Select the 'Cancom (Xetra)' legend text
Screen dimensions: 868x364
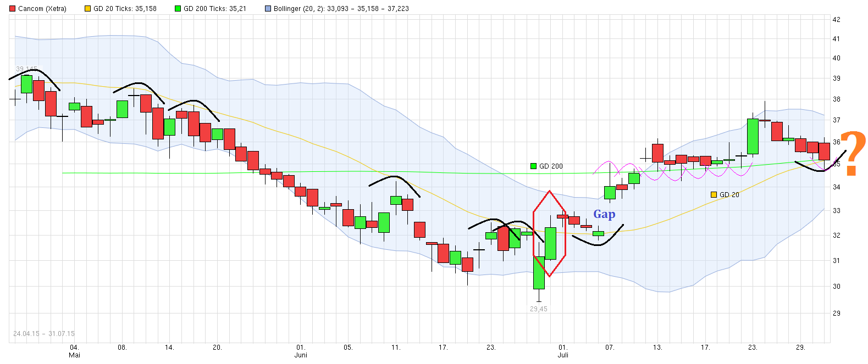point(42,9)
